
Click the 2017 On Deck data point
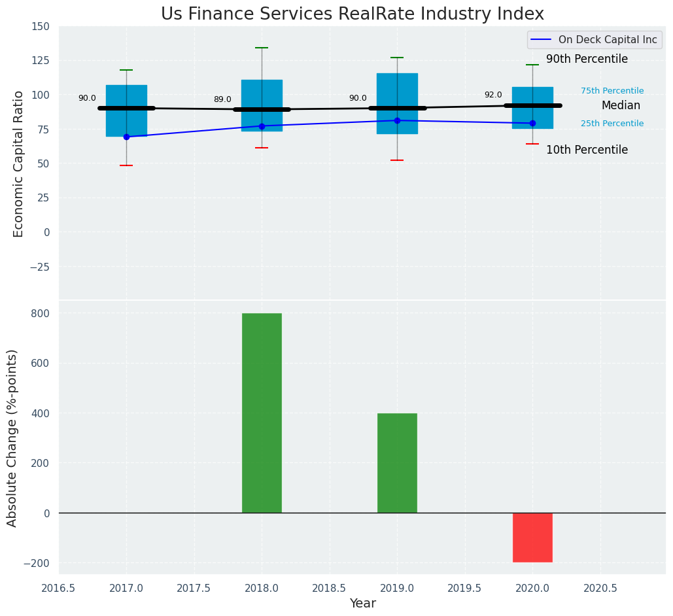[x=126, y=137]
